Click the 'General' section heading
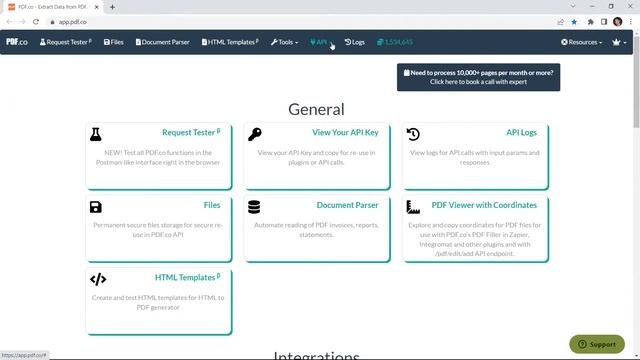Viewport: 640px width, 360px height. click(316, 109)
